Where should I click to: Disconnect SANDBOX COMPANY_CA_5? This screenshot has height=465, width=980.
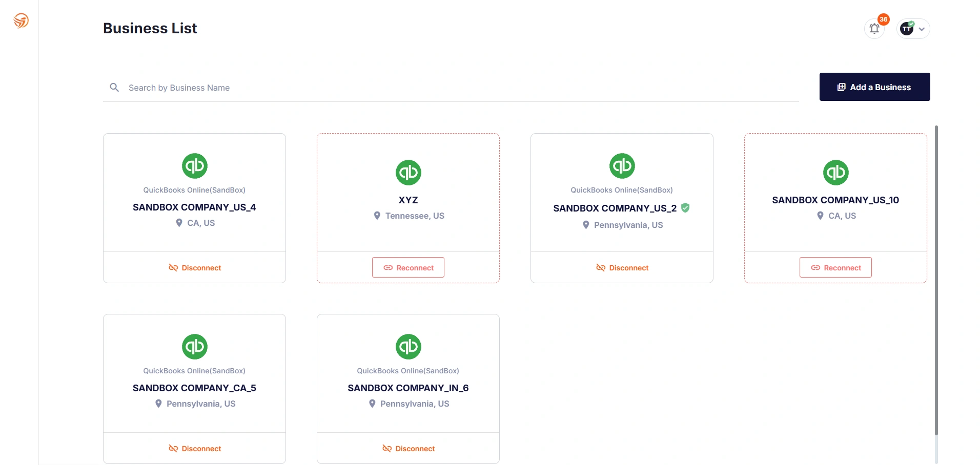pos(195,449)
